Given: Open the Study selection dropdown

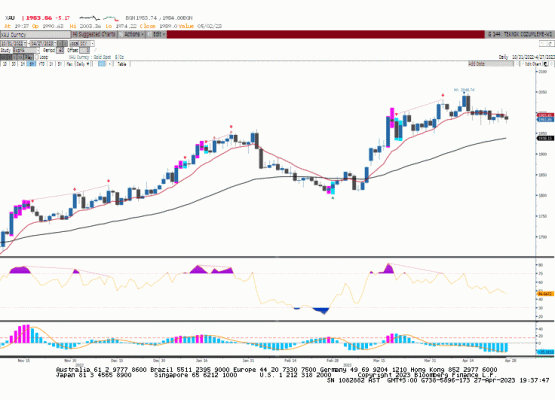Looking at the screenshot, I should pyautogui.click(x=26, y=51).
